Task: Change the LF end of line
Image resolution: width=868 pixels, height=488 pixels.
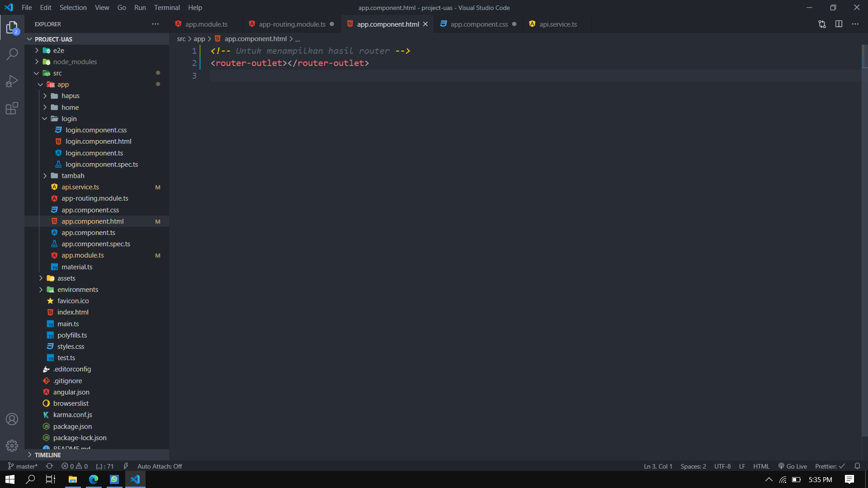Action: [x=742, y=466]
